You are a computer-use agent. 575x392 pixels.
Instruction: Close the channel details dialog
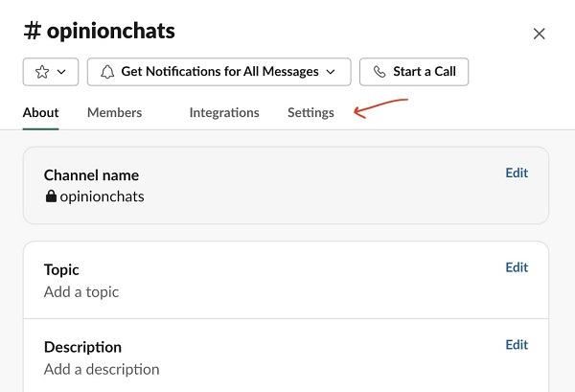pos(539,34)
